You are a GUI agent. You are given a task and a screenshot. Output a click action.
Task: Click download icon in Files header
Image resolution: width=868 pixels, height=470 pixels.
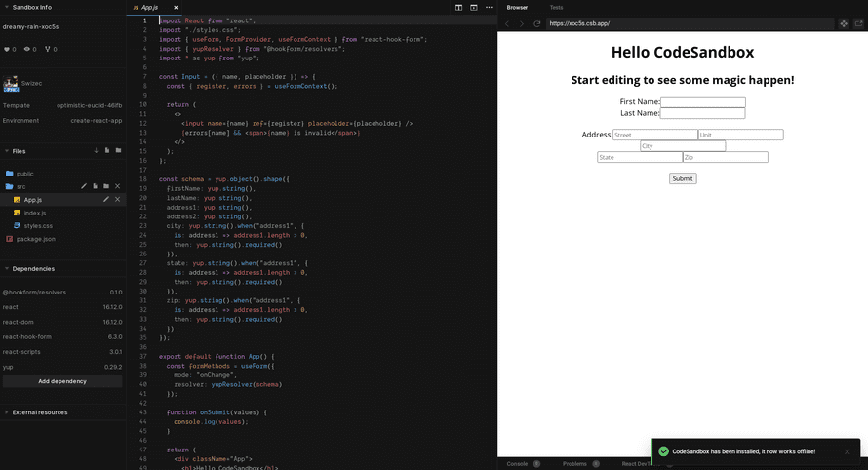96,151
